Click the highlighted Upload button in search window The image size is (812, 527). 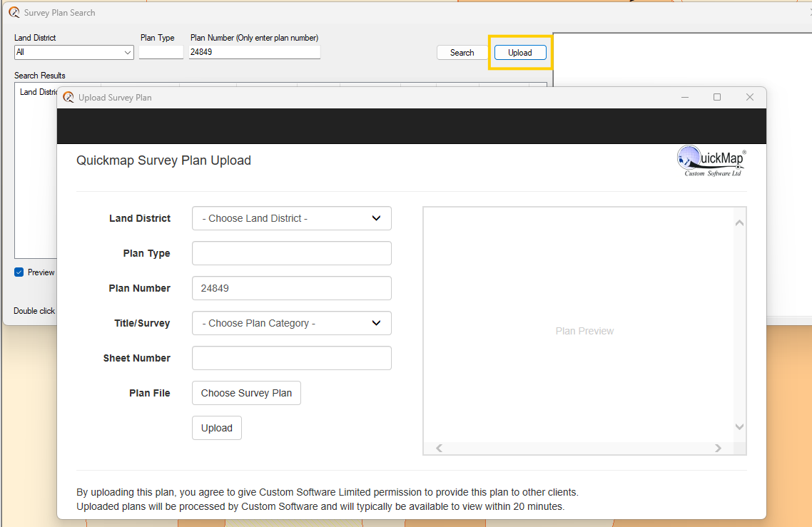pos(520,53)
